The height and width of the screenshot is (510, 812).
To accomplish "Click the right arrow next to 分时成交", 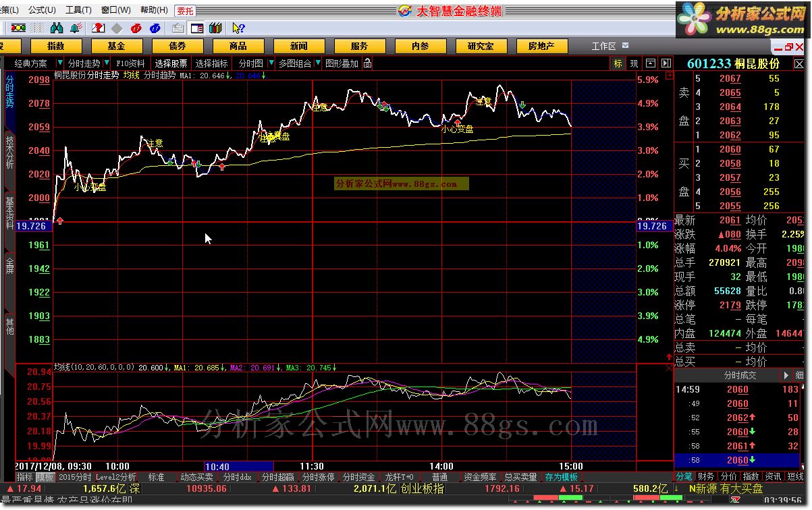I will (786, 375).
